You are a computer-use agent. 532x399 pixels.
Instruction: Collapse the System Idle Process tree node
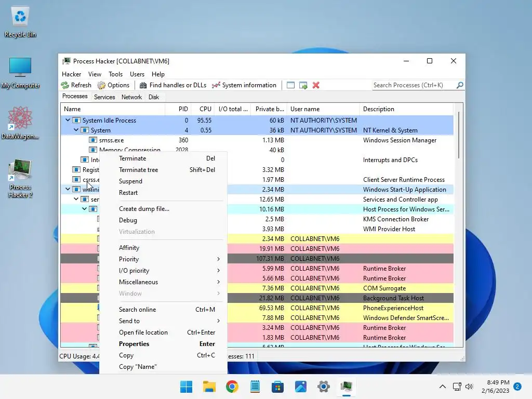coord(68,120)
